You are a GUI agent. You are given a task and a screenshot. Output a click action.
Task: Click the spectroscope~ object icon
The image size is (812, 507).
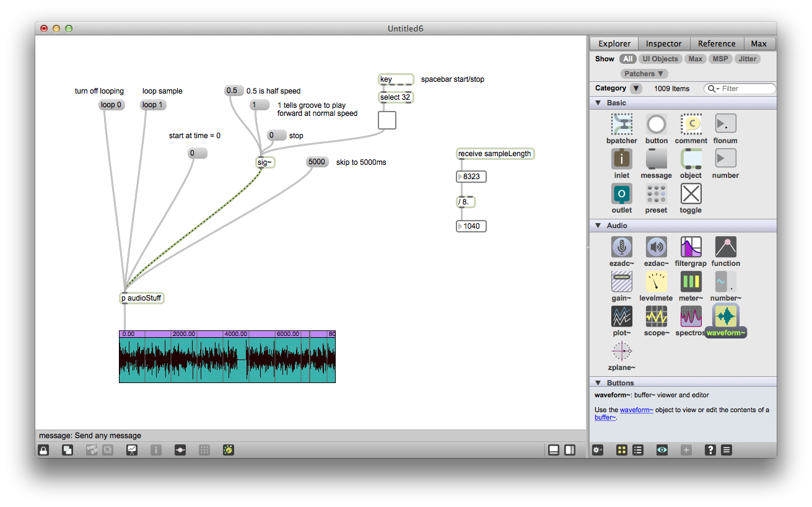691,316
